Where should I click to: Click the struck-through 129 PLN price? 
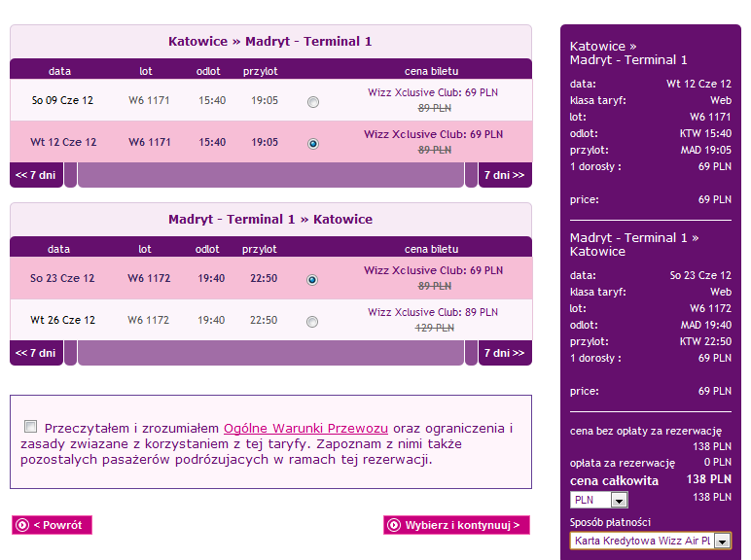435,328
